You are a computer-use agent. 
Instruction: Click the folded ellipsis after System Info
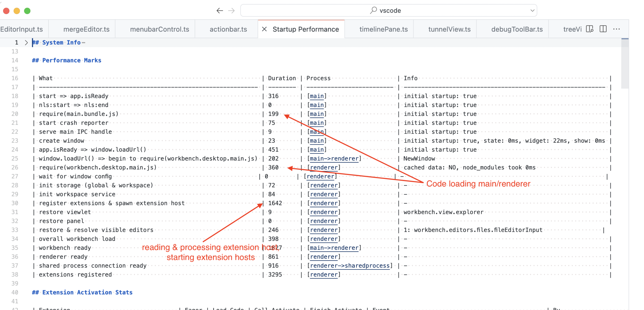click(x=83, y=43)
